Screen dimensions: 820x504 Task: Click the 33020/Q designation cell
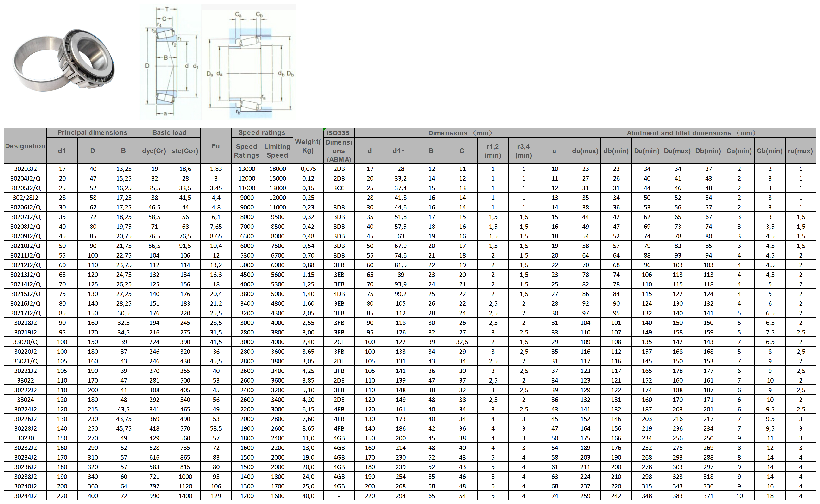point(25,342)
